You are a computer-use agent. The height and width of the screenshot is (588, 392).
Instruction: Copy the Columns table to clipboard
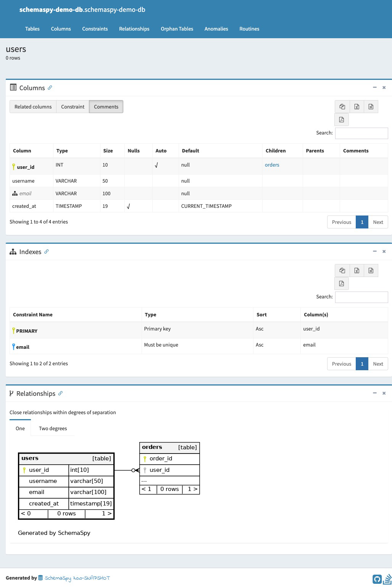tap(342, 107)
